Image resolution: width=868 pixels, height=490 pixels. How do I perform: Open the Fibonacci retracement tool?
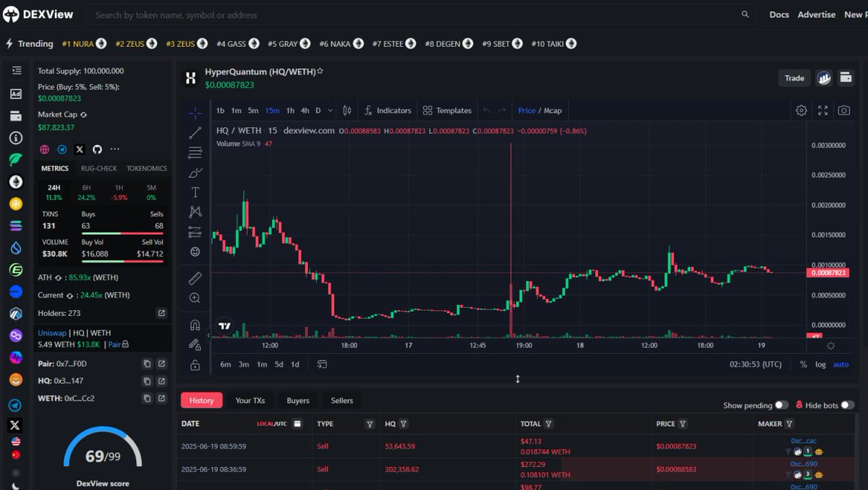[195, 152]
